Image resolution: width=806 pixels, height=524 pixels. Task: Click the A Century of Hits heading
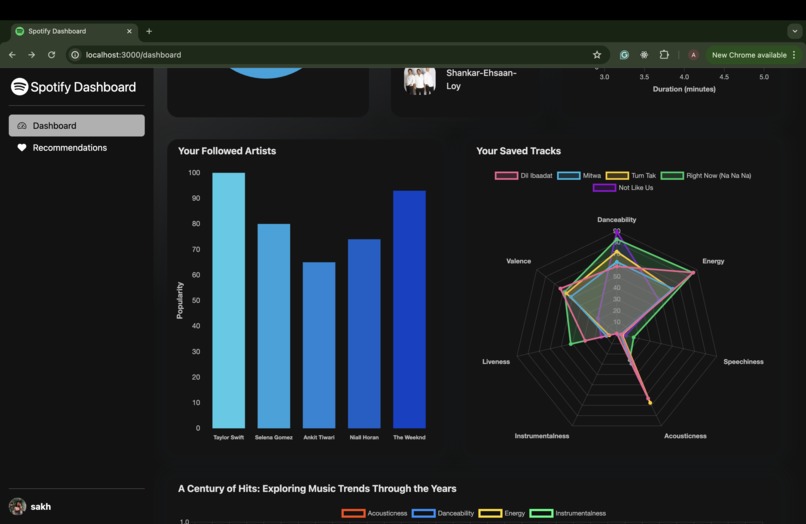coord(317,489)
